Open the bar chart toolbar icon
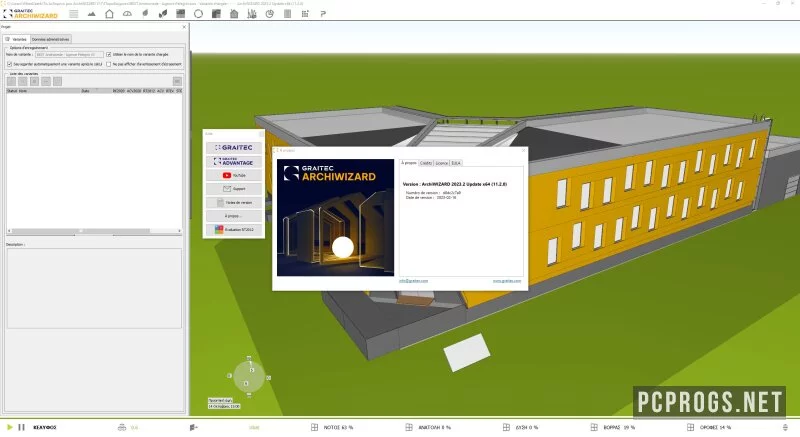This screenshot has width=800, height=437. [x=252, y=14]
